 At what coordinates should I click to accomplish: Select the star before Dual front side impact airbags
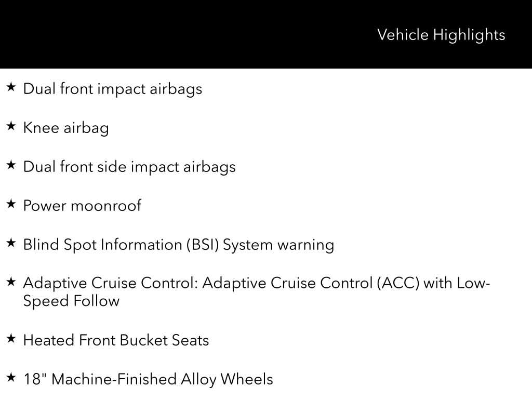(x=11, y=165)
